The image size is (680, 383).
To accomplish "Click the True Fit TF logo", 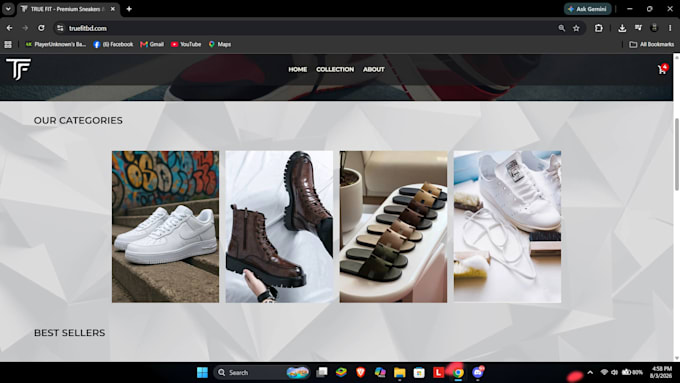I will 18,69.
